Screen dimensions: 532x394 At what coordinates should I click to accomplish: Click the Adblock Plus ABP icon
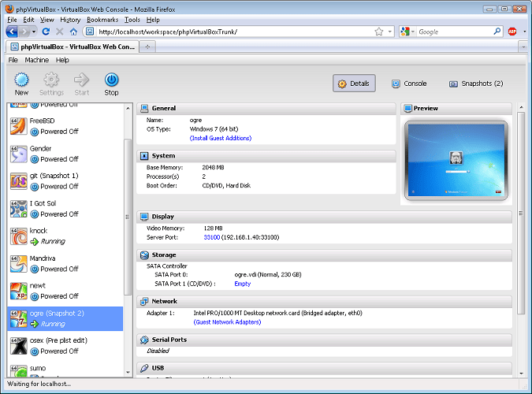tap(512, 32)
